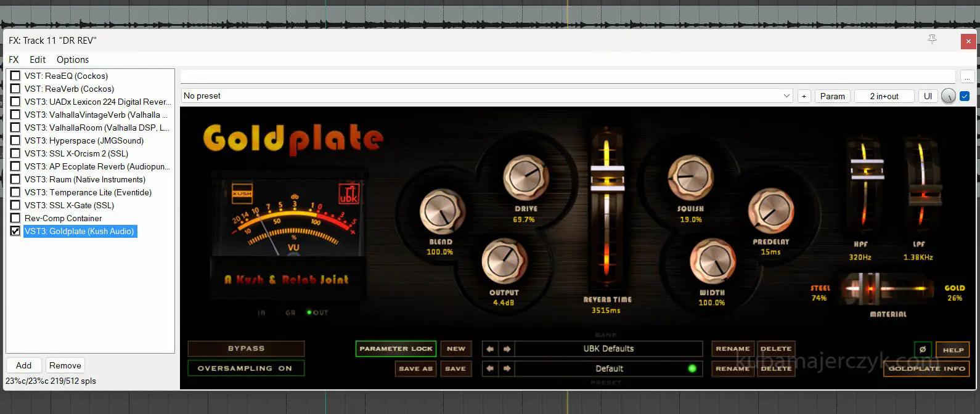Open the UBK Defaults bank selector
The image size is (980, 414).
(608, 349)
